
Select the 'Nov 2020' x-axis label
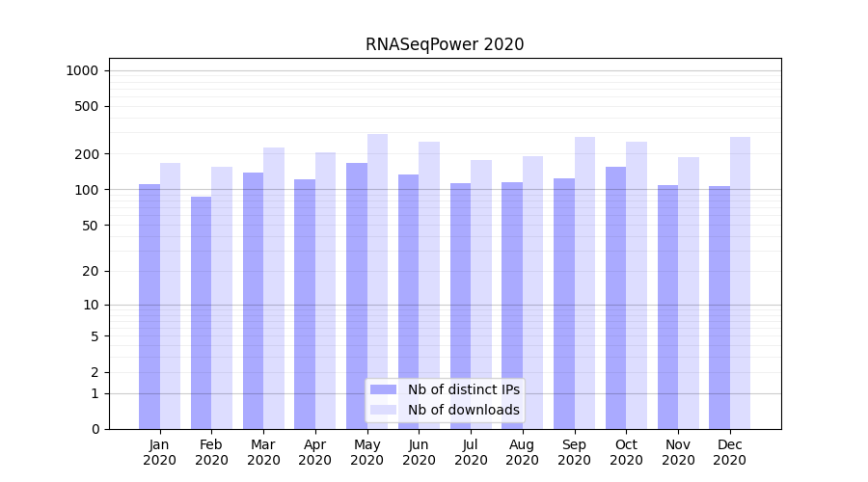tap(678, 452)
